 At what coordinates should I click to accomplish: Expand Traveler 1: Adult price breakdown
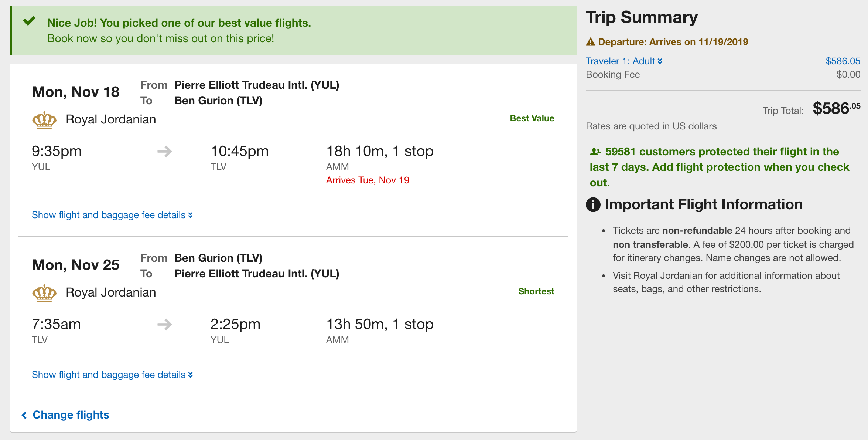point(624,61)
